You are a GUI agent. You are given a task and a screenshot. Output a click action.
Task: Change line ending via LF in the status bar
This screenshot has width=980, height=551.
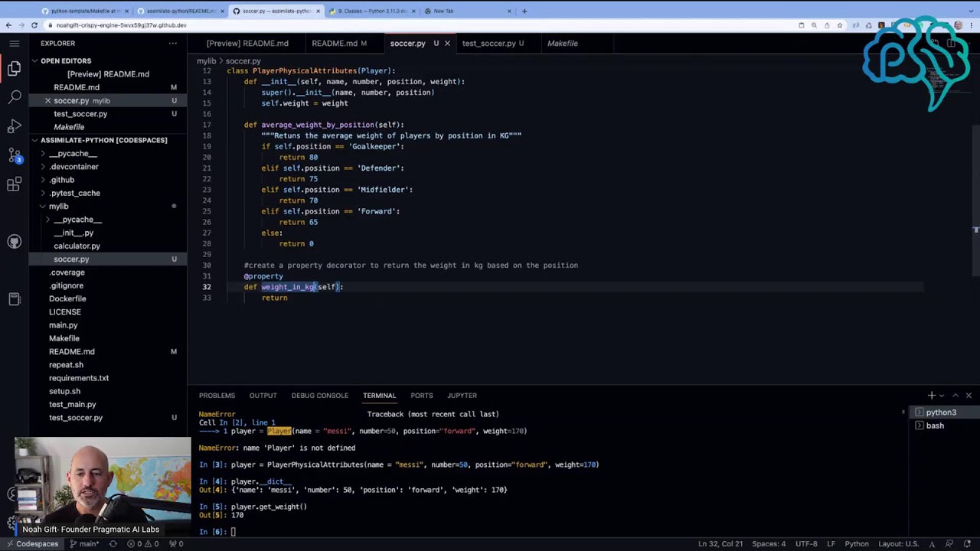[831, 544]
